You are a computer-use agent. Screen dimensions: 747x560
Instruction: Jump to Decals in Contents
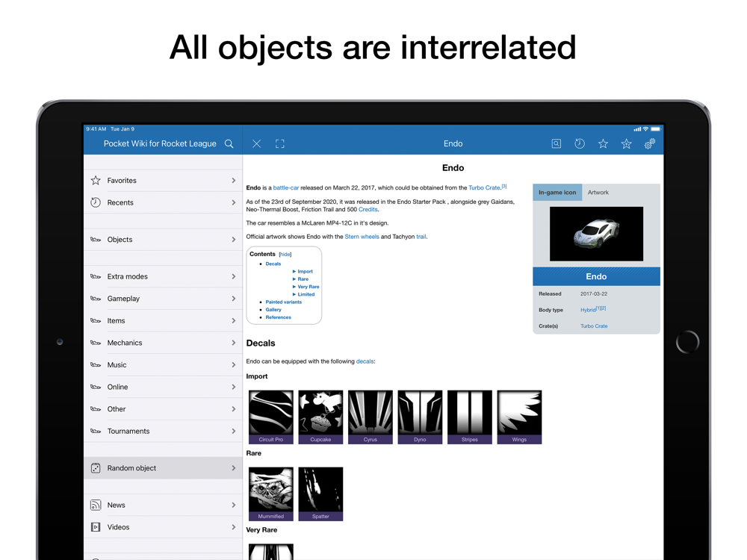click(273, 264)
